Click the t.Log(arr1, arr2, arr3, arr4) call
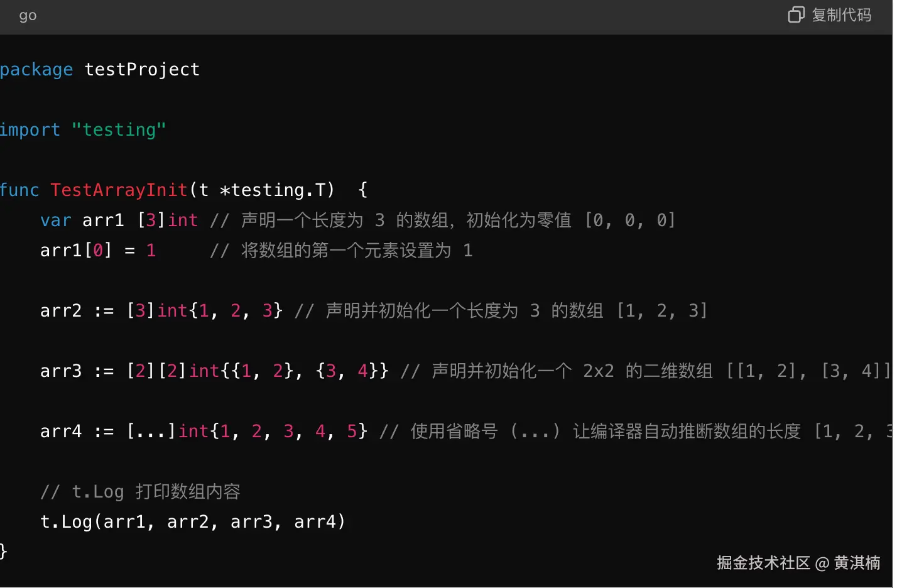The height and width of the screenshot is (588, 897). coord(192,521)
